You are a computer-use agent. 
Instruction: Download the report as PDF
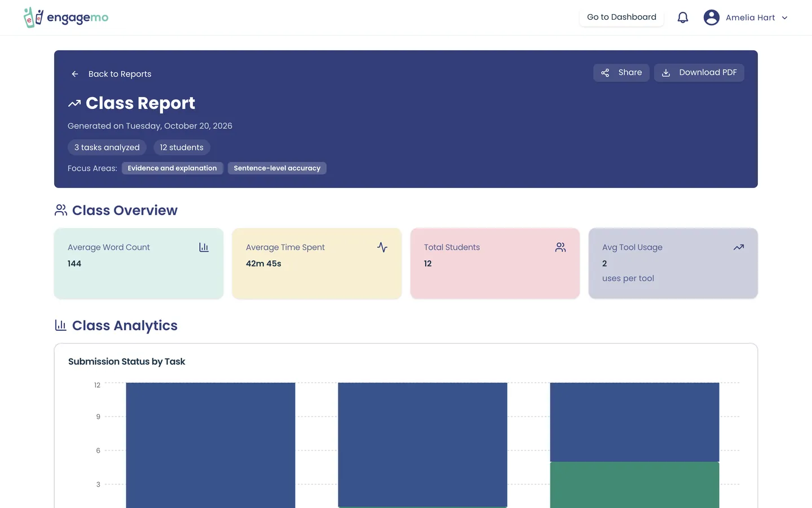(x=699, y=73)
